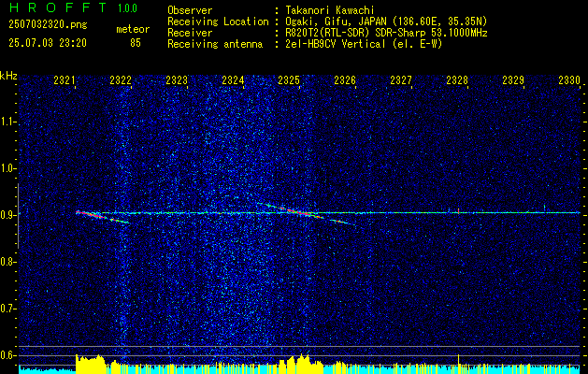Viewport: 588px width, 374px height.
Task: Click the red meteor echo trace near 2325
Action: coord(306,214)
